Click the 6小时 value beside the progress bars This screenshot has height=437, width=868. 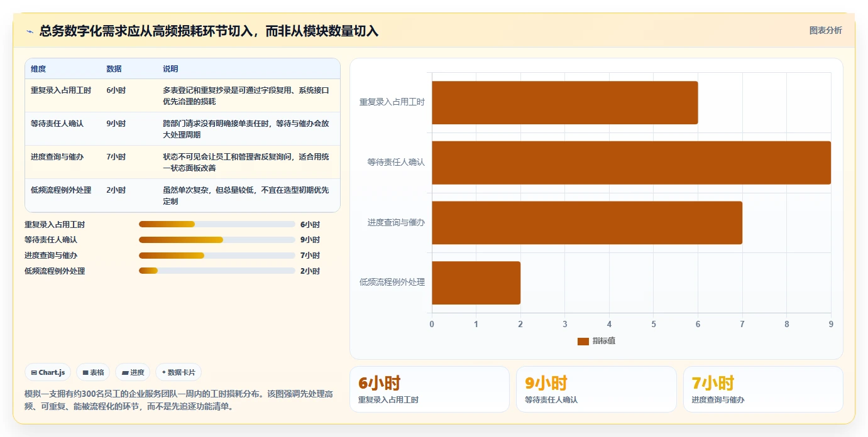(310, 224)
